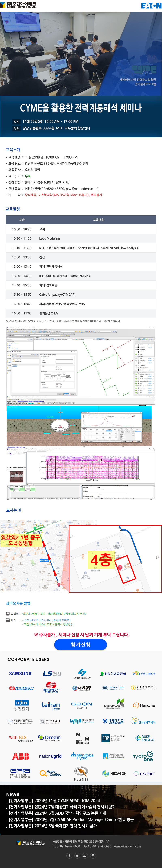Click the 배재대학교 logo
Image resolution: width=162 pixels, height=868 pixels.
click(x=113, y=721)
